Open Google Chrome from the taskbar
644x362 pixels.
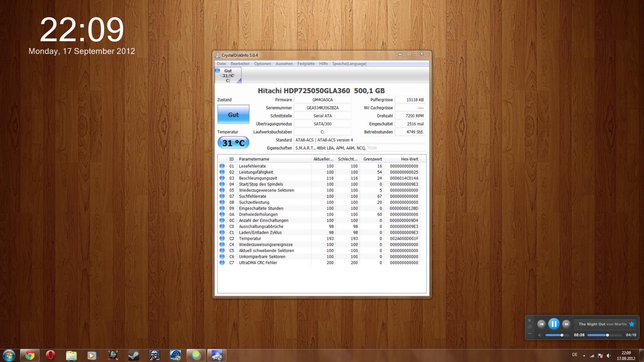pyautogui.click(x=30, y=355)
